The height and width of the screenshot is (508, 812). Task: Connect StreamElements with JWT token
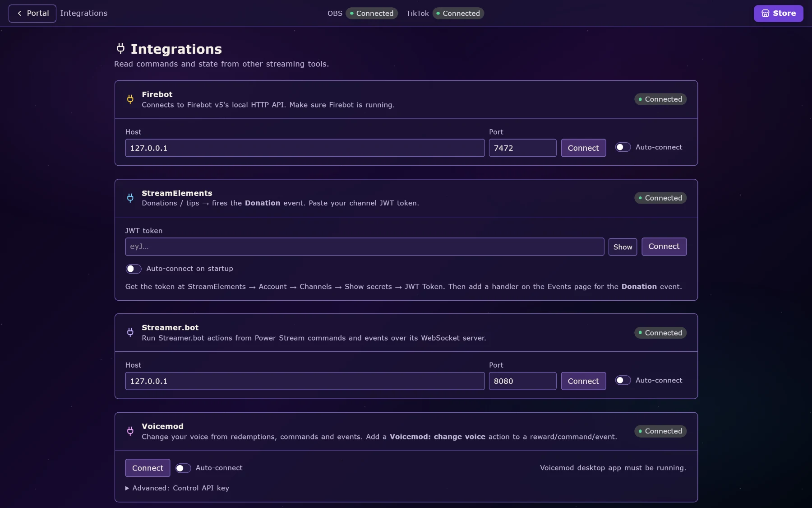[x=664, y=247]
